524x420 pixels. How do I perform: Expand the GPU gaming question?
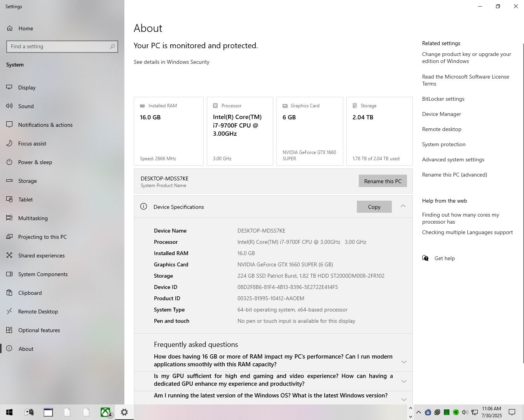click(403, 381)
